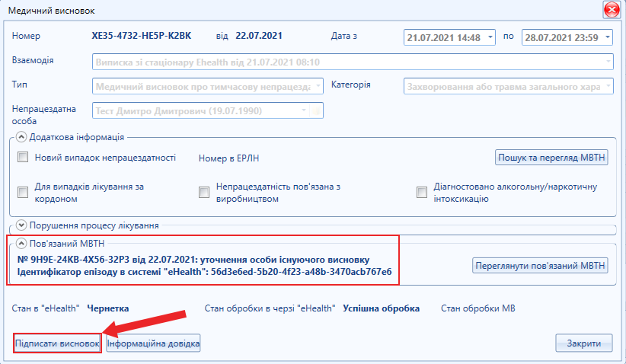The image size is (626, 364).
Task: Click the eHealth episode identifier line
Action: click(204, 272)
